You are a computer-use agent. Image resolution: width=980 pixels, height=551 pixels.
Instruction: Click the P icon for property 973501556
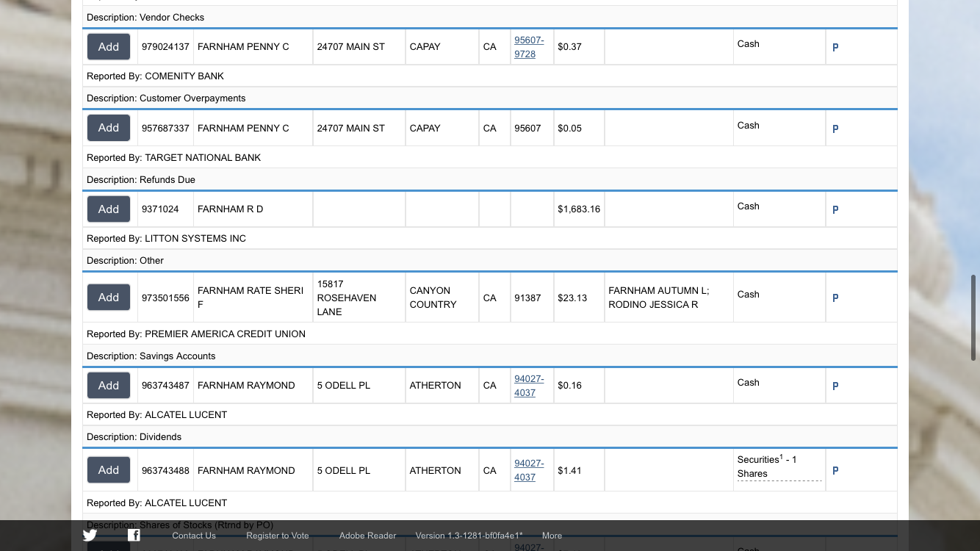[x=835, y=298]
